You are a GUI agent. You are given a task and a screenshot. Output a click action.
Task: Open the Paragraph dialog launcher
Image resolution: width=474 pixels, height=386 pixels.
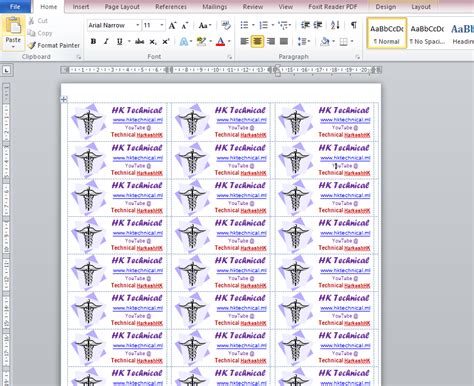coord(357,57)
